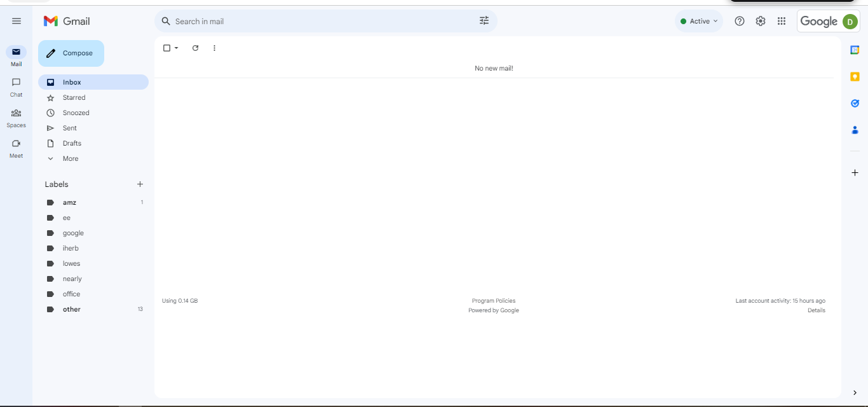Expand the select dropdown arrow
Image resolution: width=868 pixels, height=407 pixels.
[x=177, y=48]
